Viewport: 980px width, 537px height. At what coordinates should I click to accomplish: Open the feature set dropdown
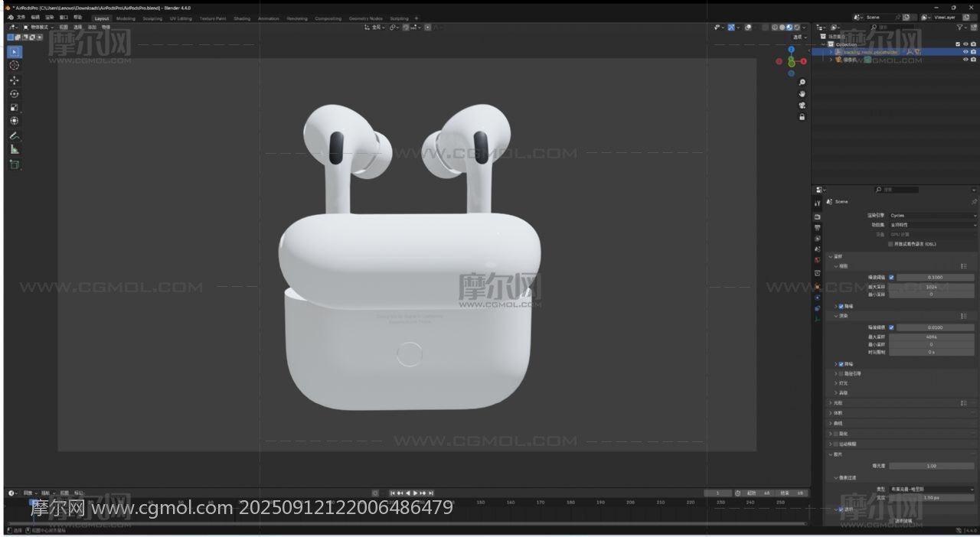tap(933, 225)
